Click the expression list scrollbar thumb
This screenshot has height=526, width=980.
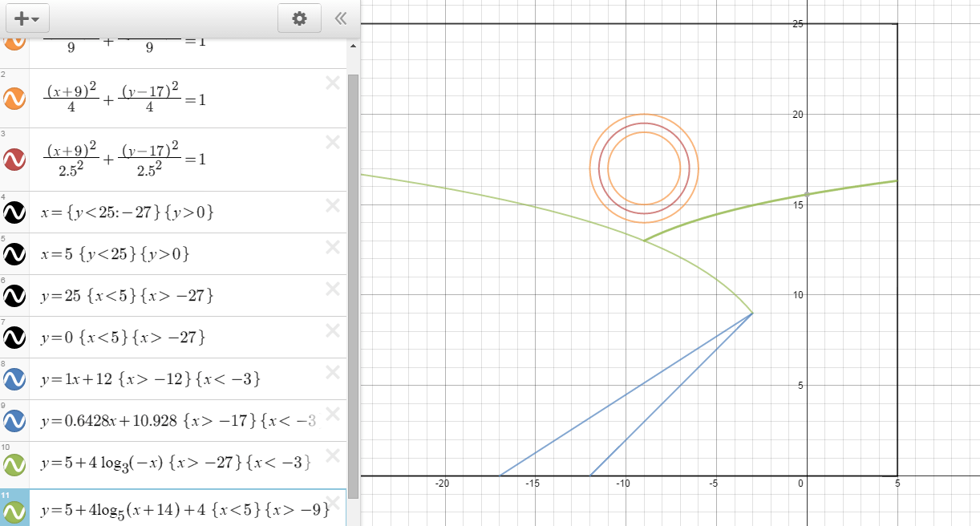[353, 285]
